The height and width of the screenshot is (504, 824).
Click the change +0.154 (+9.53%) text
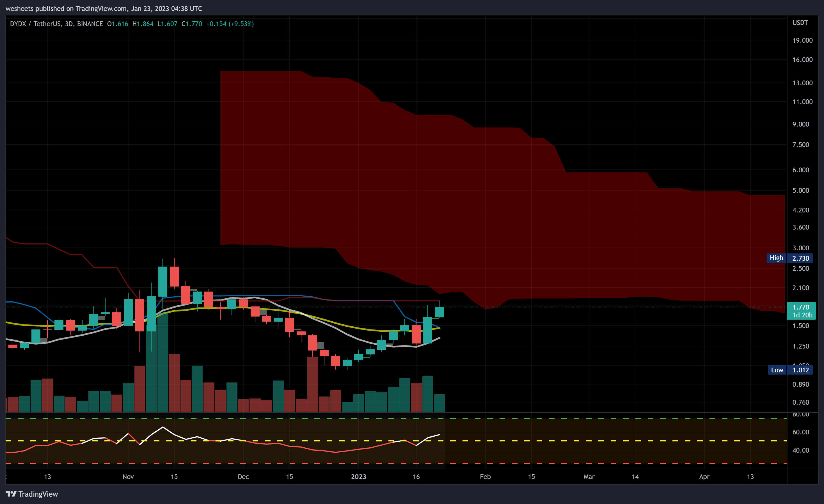coord(230,24)
